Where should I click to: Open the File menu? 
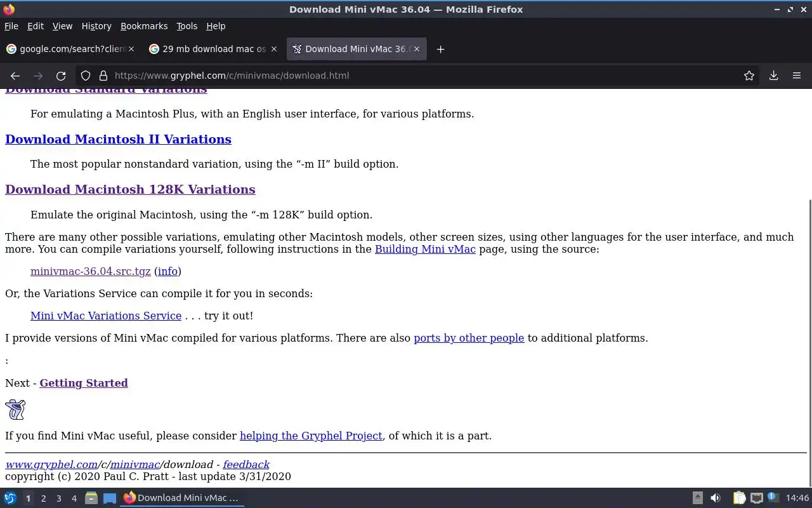11,26
